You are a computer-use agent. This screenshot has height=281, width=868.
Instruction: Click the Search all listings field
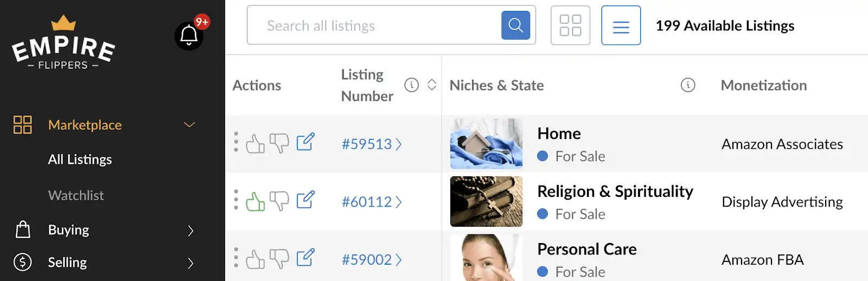tap(374, 25)
